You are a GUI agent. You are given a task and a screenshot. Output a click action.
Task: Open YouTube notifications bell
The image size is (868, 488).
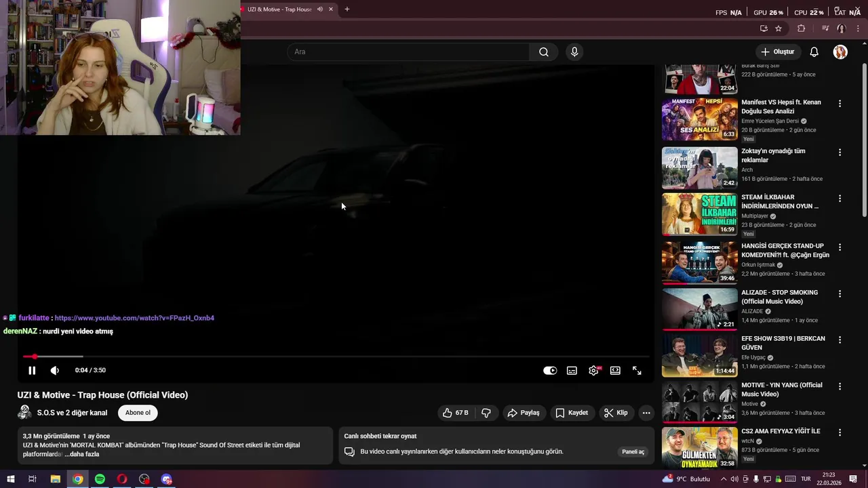tap(814, 52)
